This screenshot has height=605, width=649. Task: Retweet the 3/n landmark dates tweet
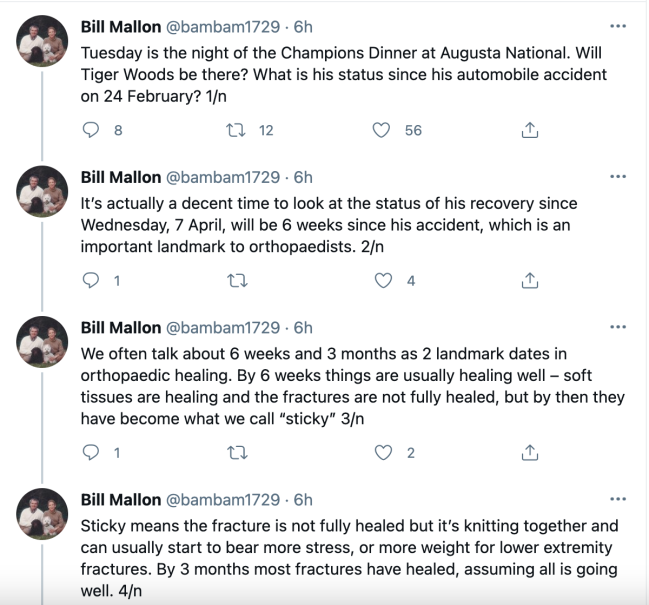[238, 453]
